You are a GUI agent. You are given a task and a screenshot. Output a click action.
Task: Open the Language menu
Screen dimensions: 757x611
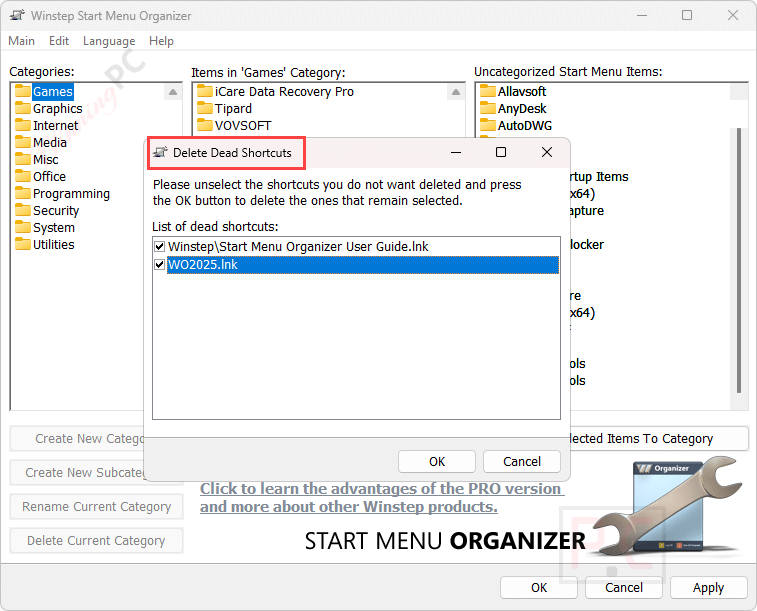[109, 41]
